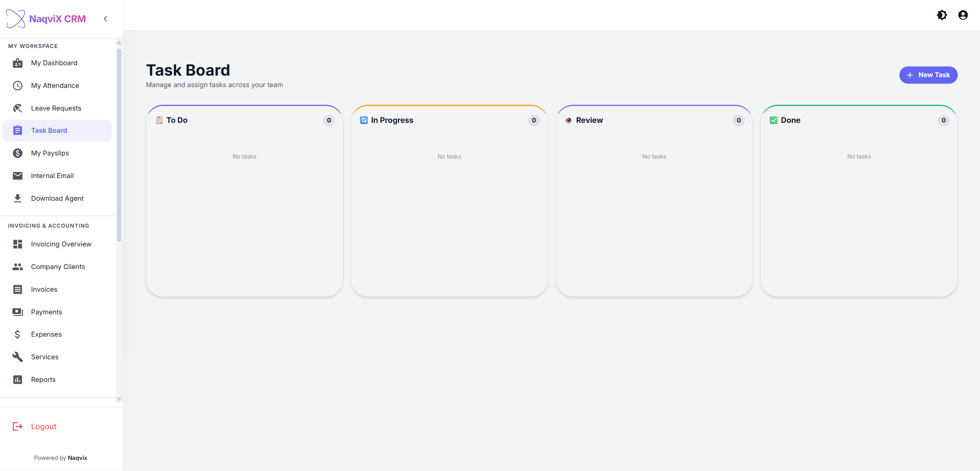This screenshot has width=980, height=471.
Task: Click the Internal Email envelope icon
Action: click(x=18, y=175)
